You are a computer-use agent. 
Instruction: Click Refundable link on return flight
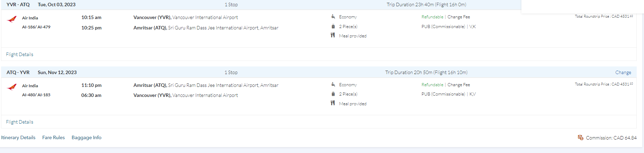pos(432,85)
